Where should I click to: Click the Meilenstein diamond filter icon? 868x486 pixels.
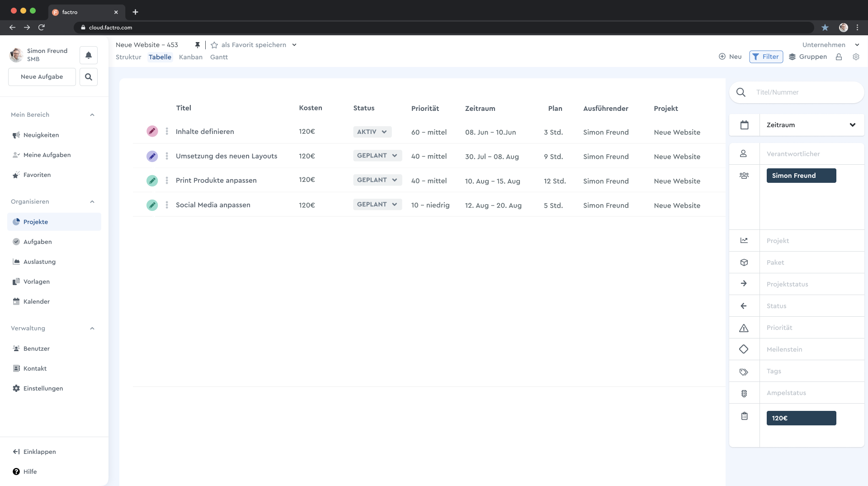tap(744, 349)
